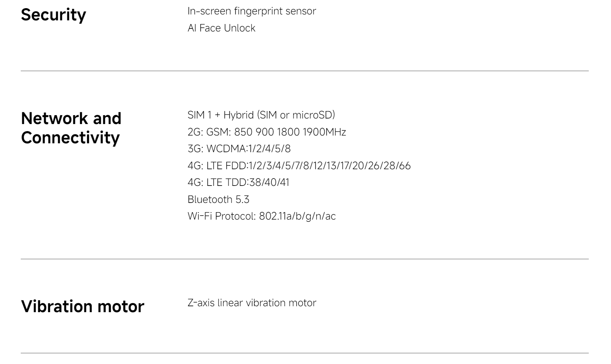
Task: Click the 4G: LTE TDD:38/40/41 line
Action: pos(238,183)
